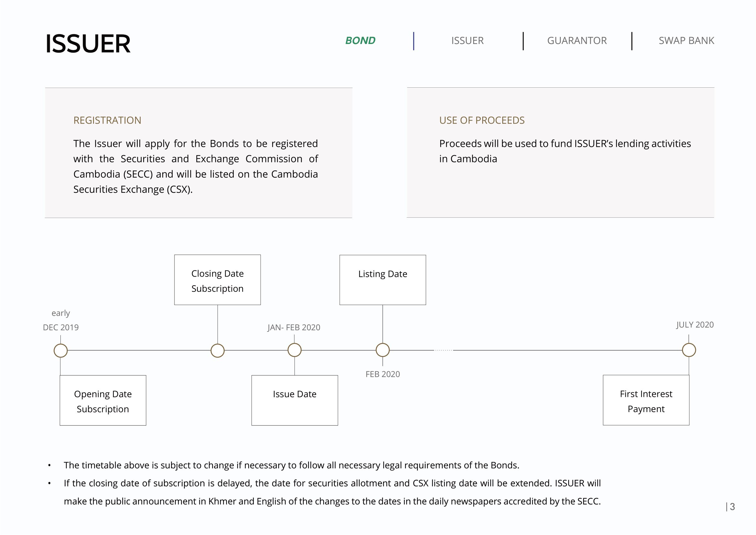The height and width of the screenshot is (535, 756).
Task: Click the Closing Date Subscription box
Action: tap(217, 280)
